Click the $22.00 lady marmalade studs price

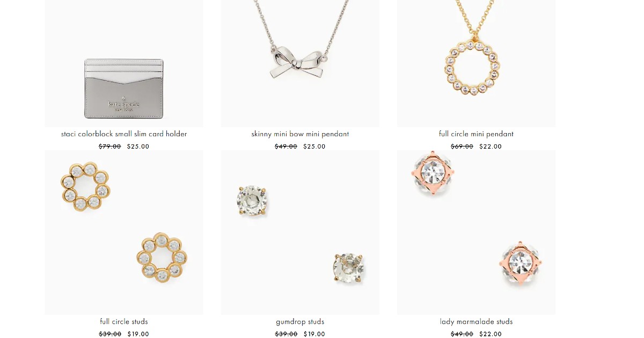(491, 334)
